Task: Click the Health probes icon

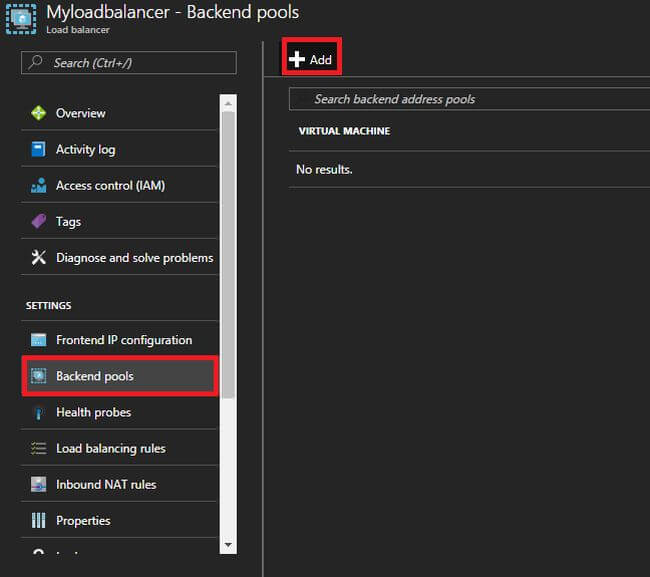Action: (39, 412)
